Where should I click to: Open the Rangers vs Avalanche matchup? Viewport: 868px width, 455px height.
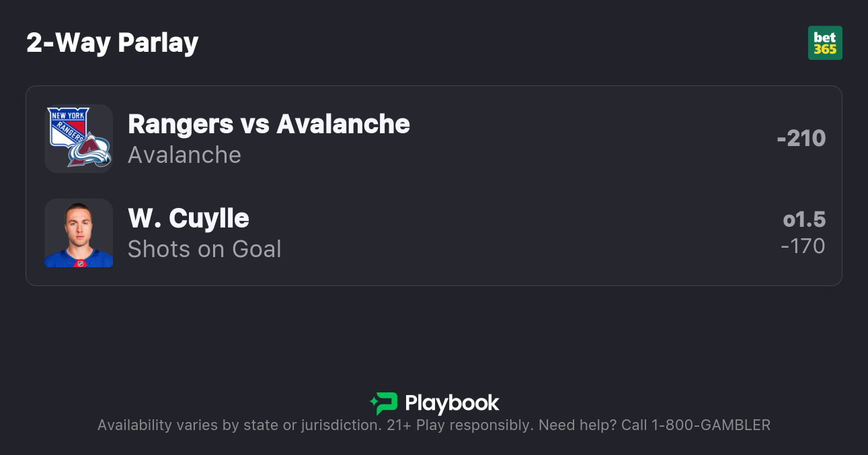(268, 124)
